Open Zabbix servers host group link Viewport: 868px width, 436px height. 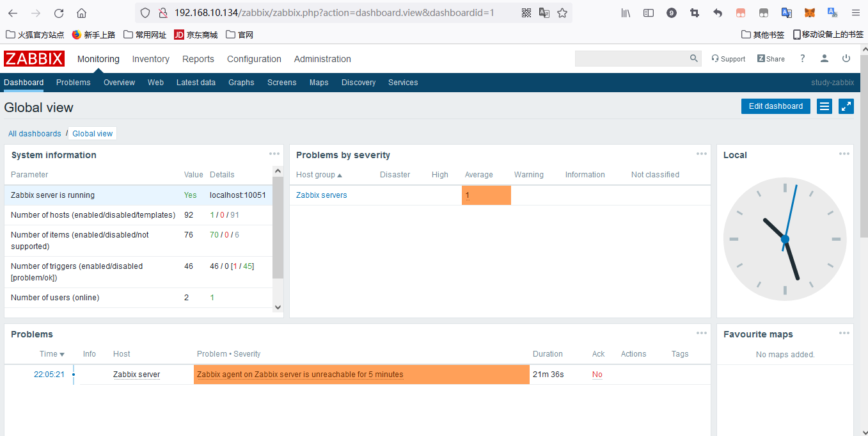(322, 195)
